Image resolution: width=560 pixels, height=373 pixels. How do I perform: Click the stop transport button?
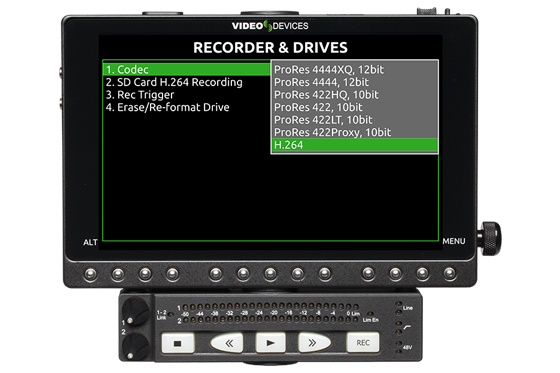coord(178,343)
